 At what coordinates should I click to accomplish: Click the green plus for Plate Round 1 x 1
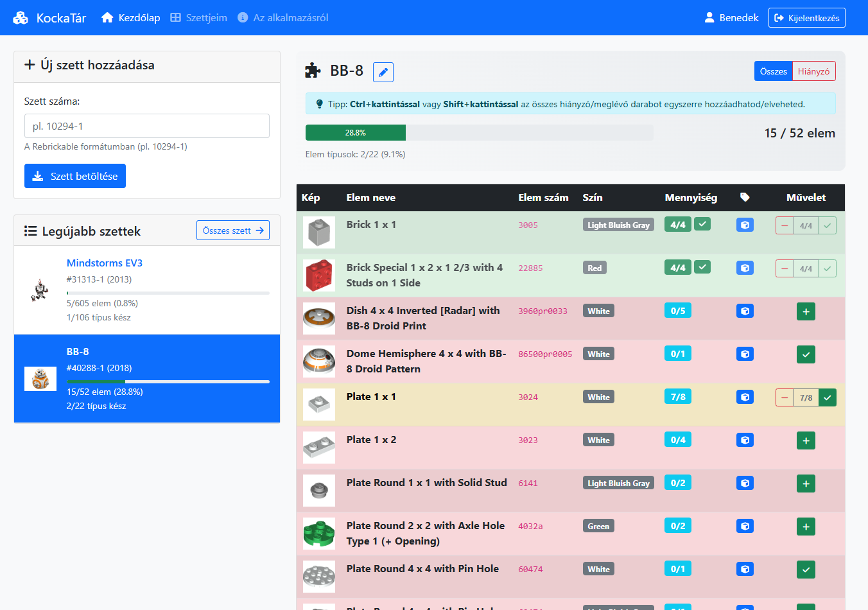(806, 484)
